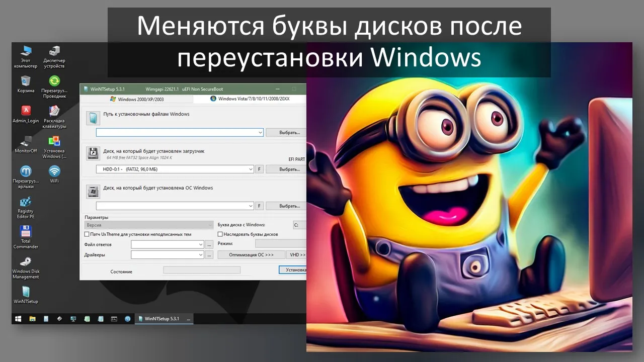
Task: Open File Explorer folder icon on taskbar
Action: coord(32,319)
